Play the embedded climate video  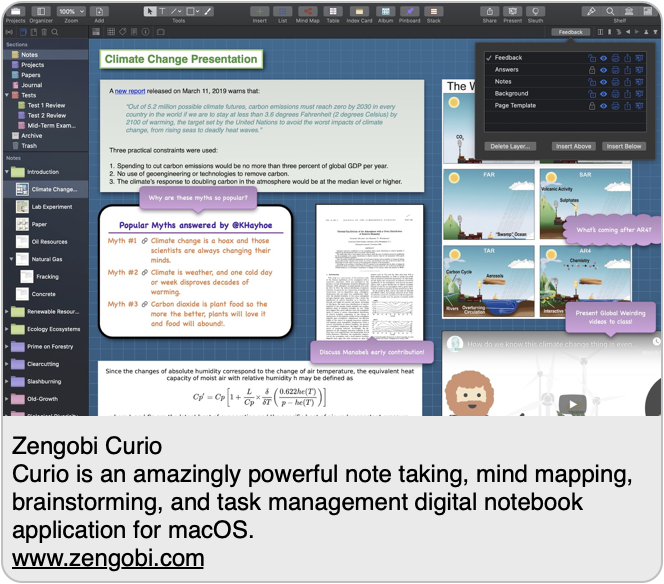tap(572, 404)
